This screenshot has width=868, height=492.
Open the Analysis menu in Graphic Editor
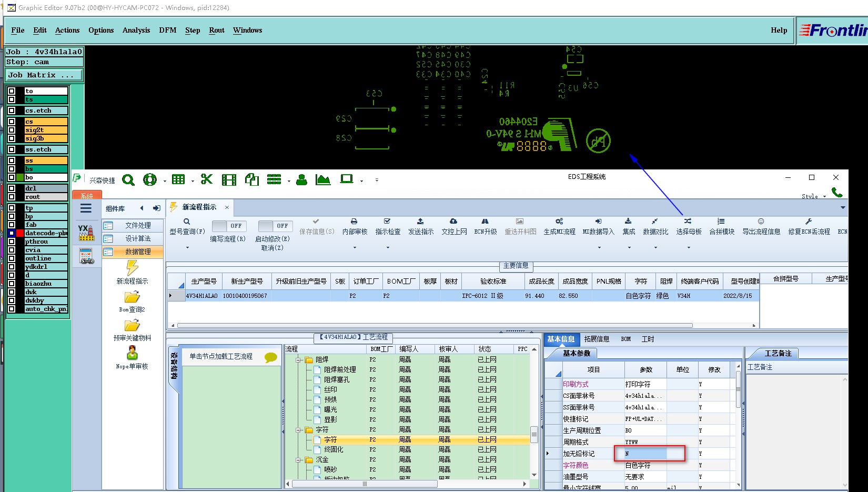click(x=136, y=31)
